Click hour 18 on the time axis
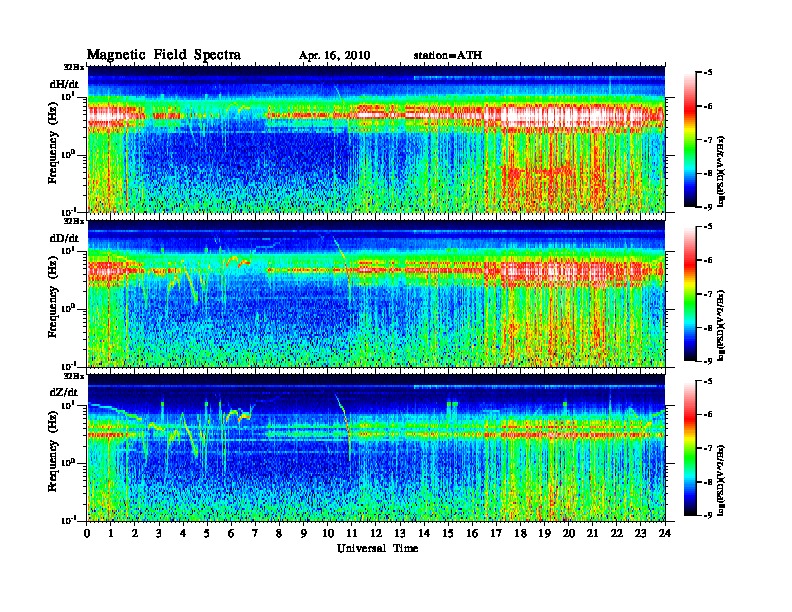The height and width of the screenshot is (612, 792). coord(520,534)
